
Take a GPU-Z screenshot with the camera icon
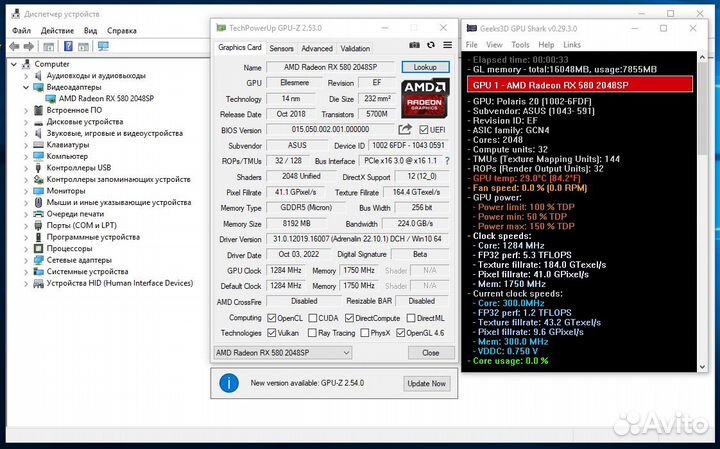[414, 45]
